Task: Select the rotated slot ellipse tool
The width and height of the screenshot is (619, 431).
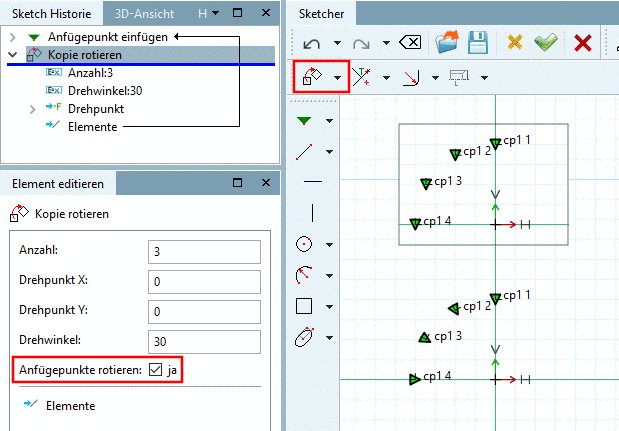Action: (304, 337)
